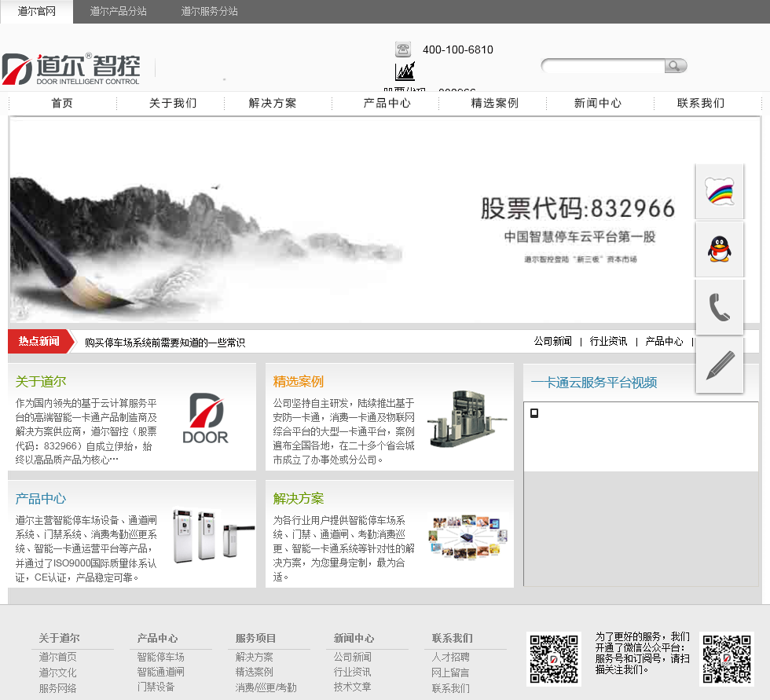Screen dimensions: 770x700
Task: Open the 精选案例 orange section heading
Action: tap(299, 381)
